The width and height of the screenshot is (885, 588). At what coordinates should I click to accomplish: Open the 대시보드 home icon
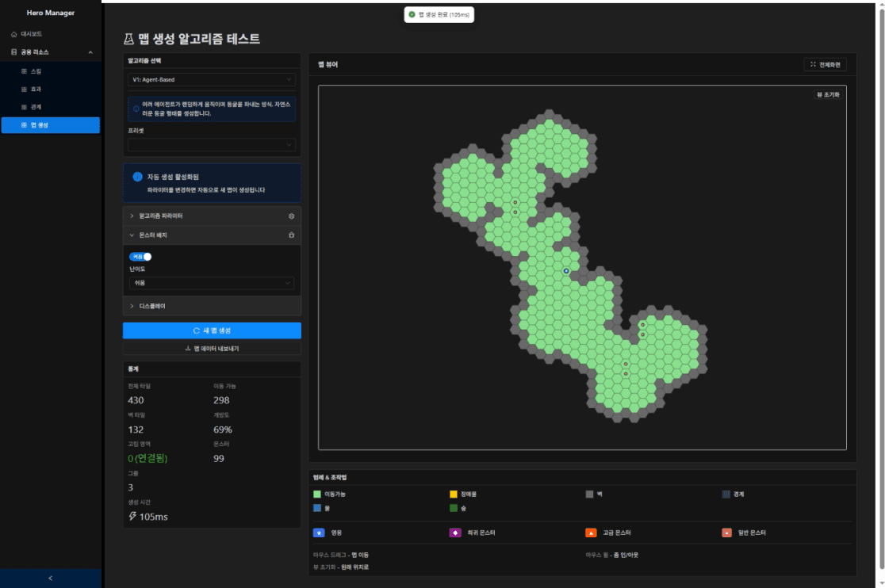(x=14, y=34)
